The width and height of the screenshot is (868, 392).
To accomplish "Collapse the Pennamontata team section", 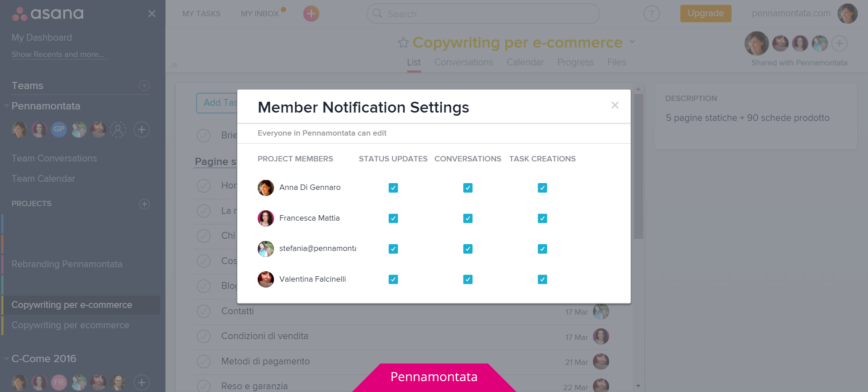I will pos(6,106).
